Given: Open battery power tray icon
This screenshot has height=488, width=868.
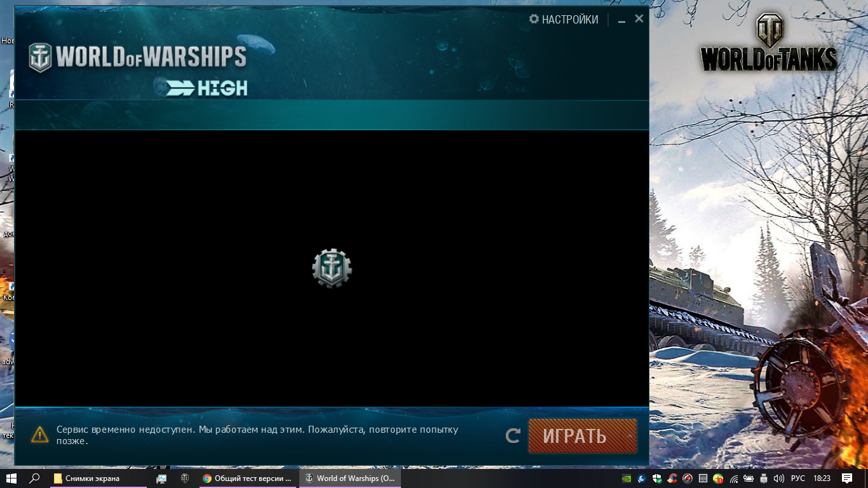Looking at the screenshot, I should (749, 478).
